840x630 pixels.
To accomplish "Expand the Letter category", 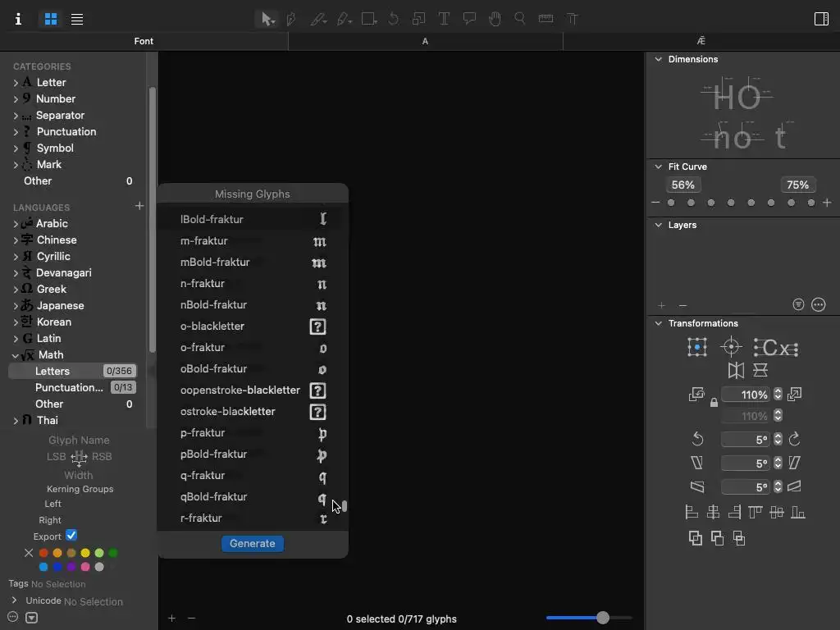I will (16, 83).
